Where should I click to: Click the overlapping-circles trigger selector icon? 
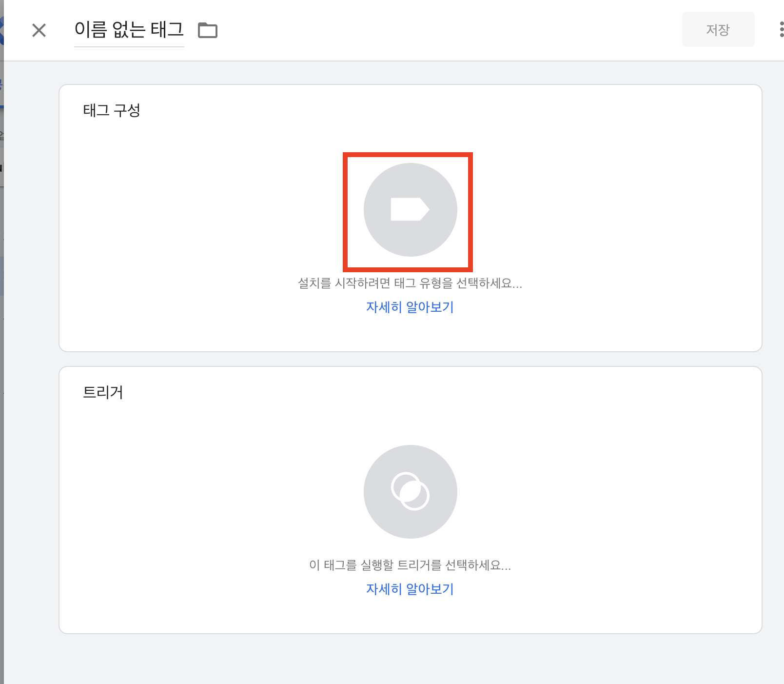coord(410,492)
